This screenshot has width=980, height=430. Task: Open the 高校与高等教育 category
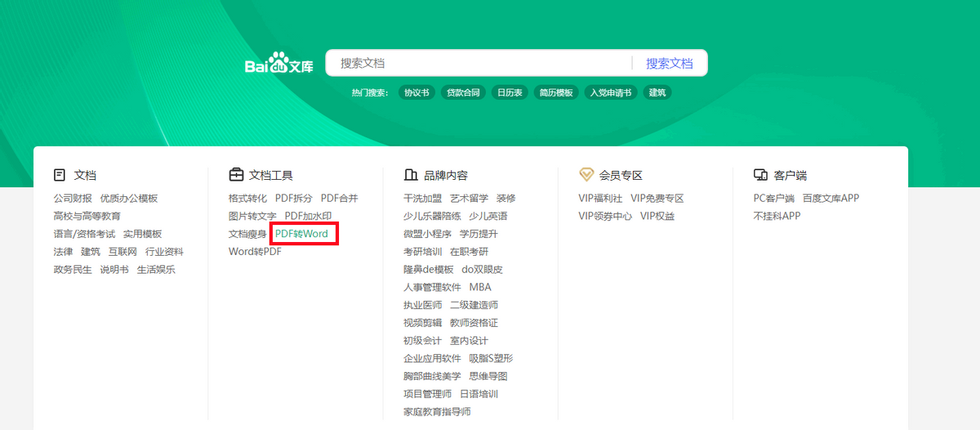(87, 216)
